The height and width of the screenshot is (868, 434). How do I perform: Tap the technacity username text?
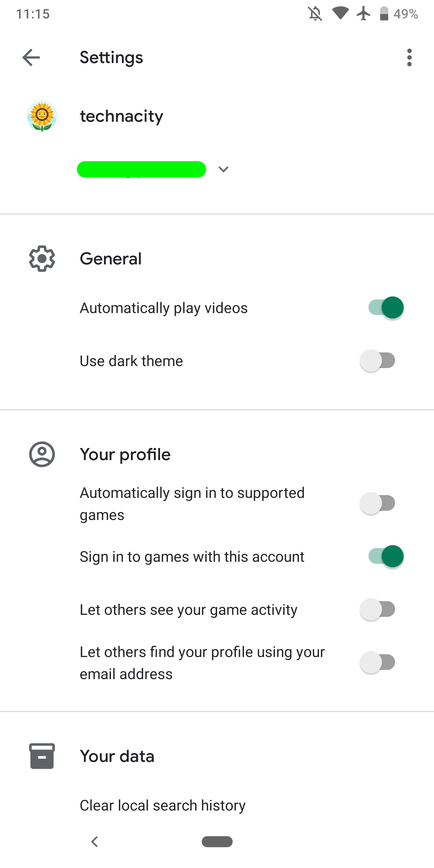[x=121, y=117]
